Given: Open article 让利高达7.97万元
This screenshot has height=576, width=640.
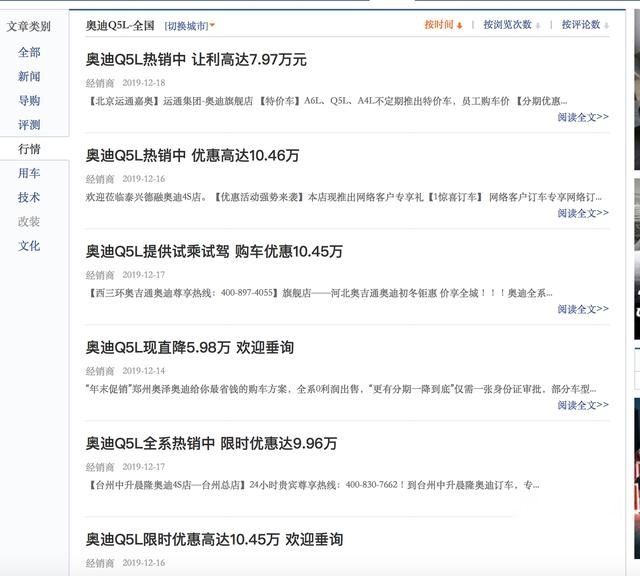Looking at the screenshot, I should 196,60.
